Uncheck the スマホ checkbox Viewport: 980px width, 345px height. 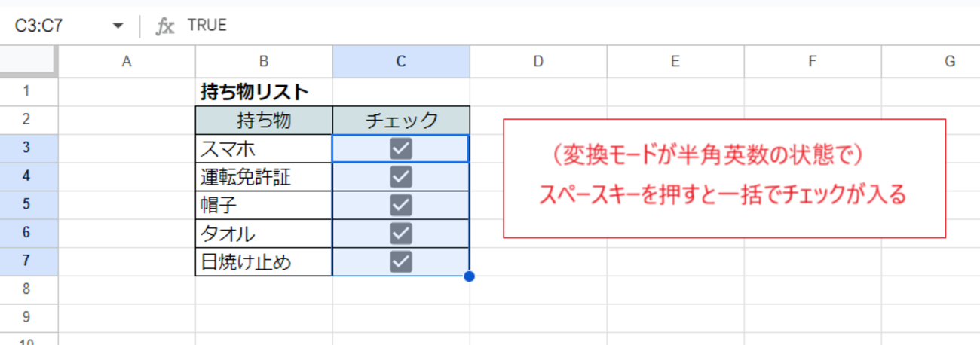tap(401, 148)
